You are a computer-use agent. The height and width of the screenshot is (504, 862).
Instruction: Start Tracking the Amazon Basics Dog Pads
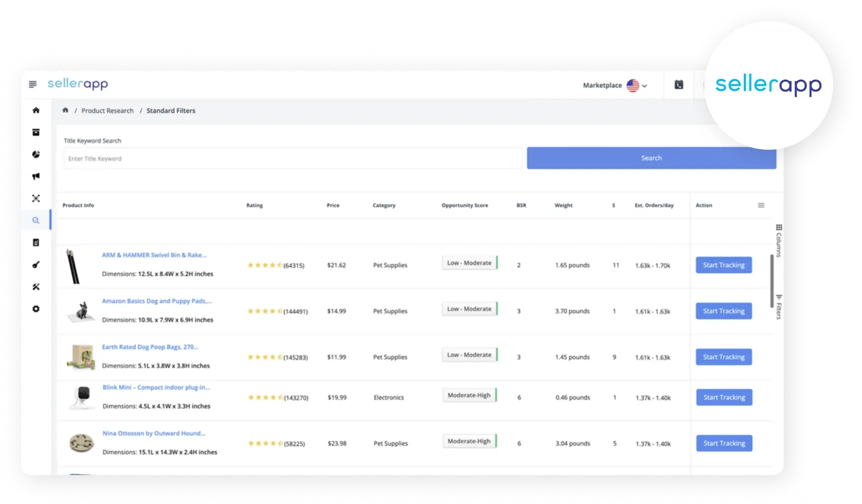[724, 311]
